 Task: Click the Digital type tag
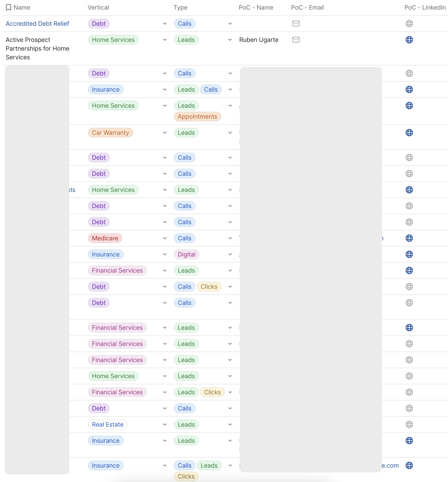pos(186,254)
